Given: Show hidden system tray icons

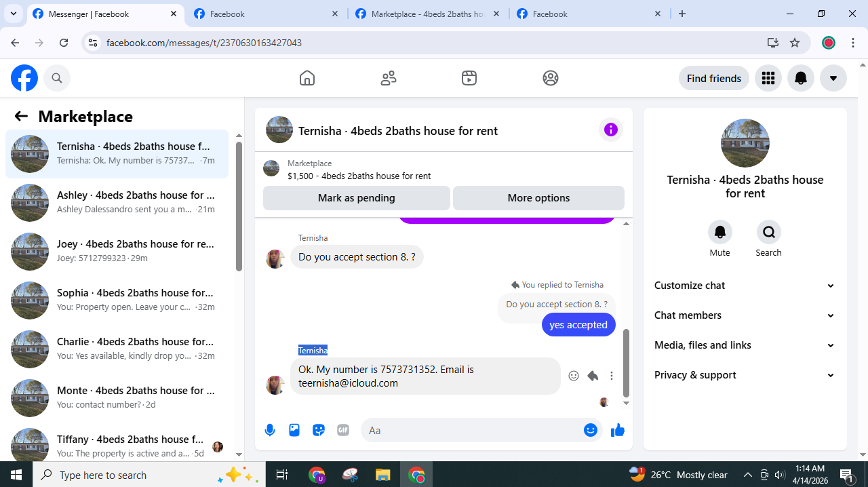Looking at the screenshot, I should (x=748, y=475).
